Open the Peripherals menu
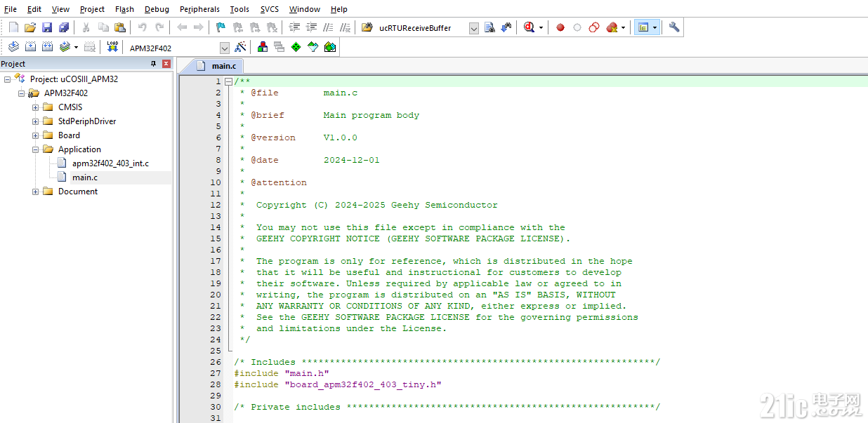The width and height of the screenshot is (868, 423). click(199, 9)
